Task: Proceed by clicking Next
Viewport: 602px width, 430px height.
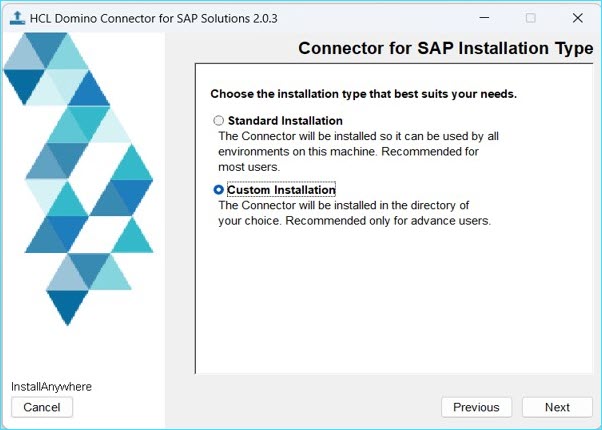Action: pos(557,407)
